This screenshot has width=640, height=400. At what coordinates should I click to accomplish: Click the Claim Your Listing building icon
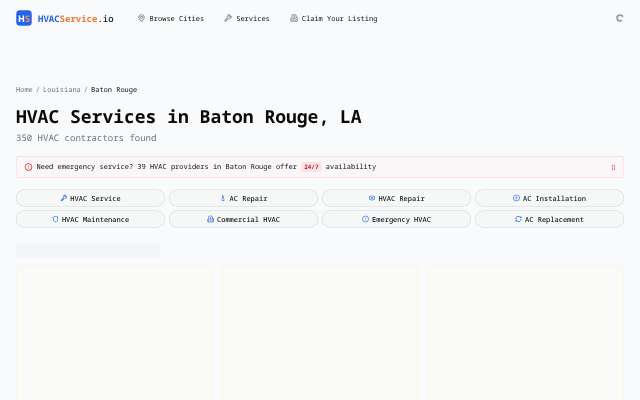click(293, 18)
